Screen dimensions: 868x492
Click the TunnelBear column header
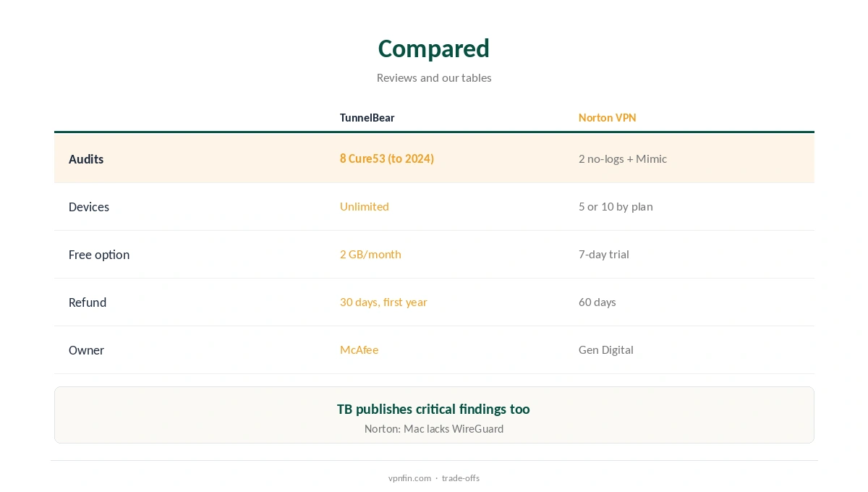(x=367, y=117)
